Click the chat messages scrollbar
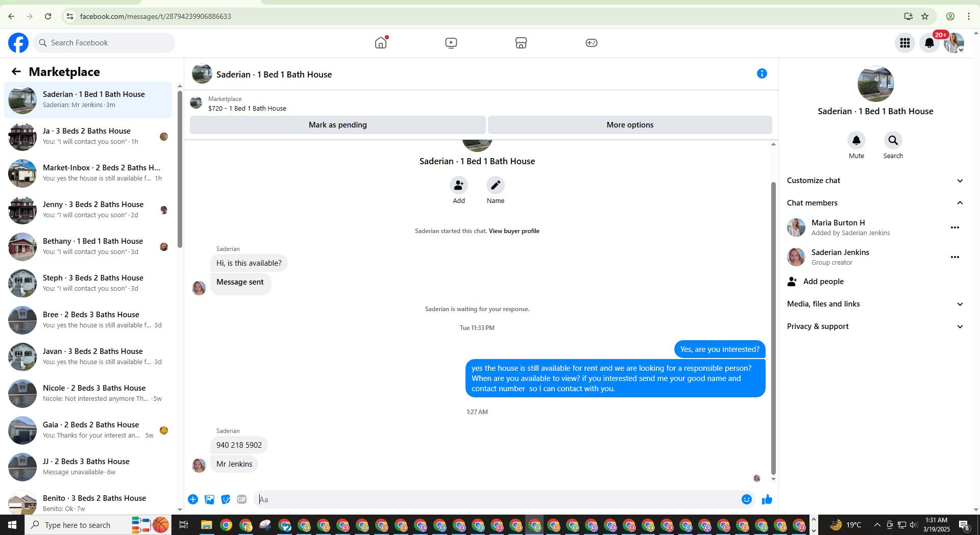Screen dimensions: 980x535 point(773,328)
